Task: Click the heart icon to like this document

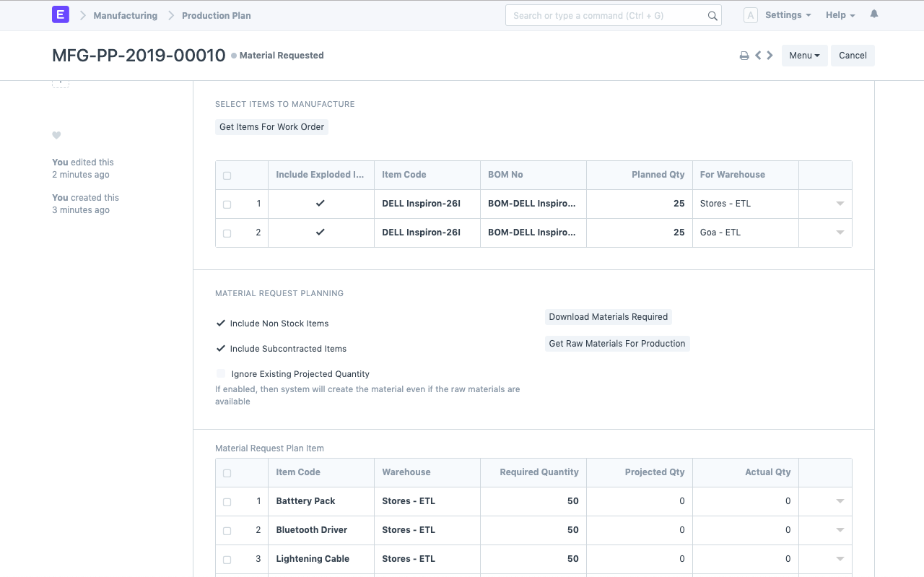Action: tap(56, 135)
